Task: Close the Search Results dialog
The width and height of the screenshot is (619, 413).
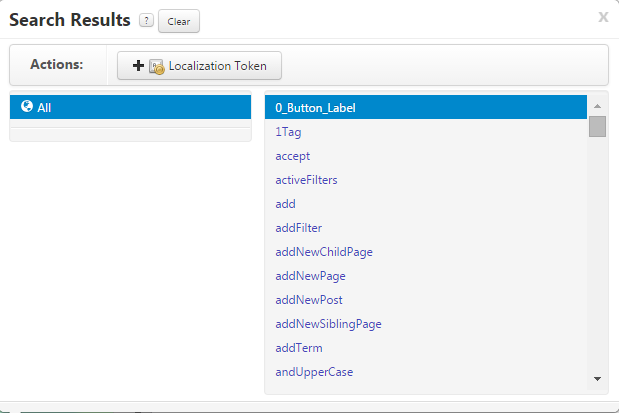Action: coord(603,17)
